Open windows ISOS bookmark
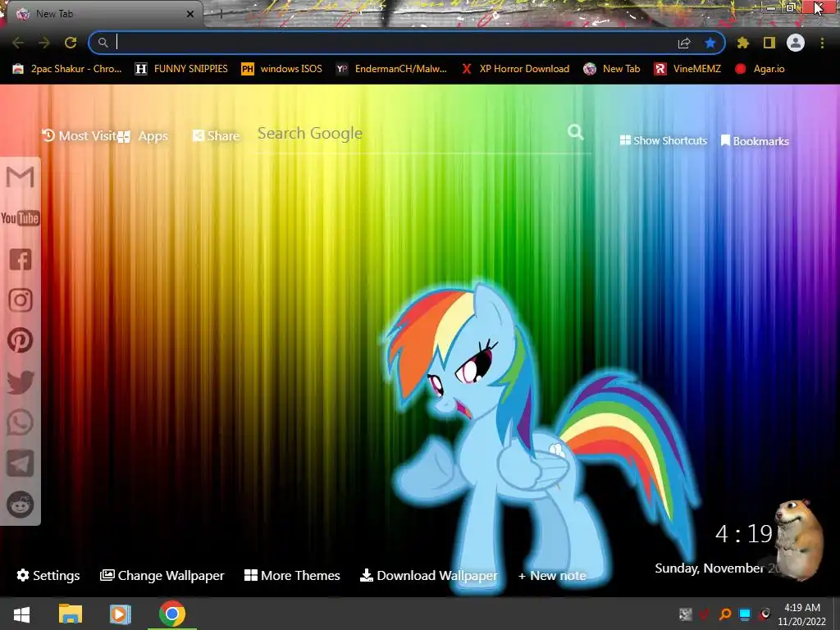Image resolution: width=840 pixels, height=630 pixels. (x=282, y=69)
